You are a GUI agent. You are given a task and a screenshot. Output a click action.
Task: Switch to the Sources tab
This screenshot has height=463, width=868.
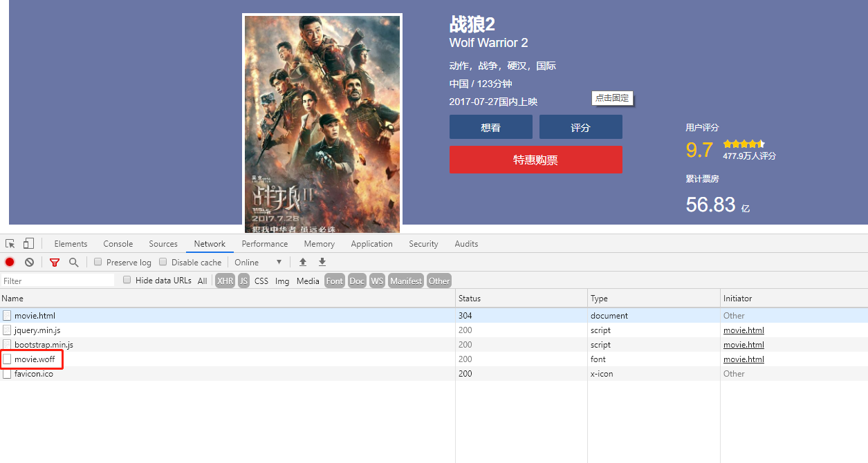pos(163,244)
